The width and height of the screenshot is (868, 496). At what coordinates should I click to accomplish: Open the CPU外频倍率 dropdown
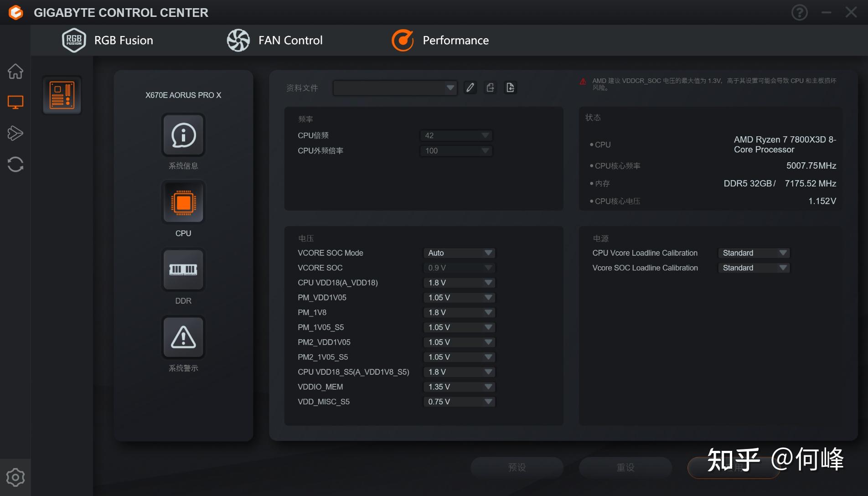tap(456, 151)
